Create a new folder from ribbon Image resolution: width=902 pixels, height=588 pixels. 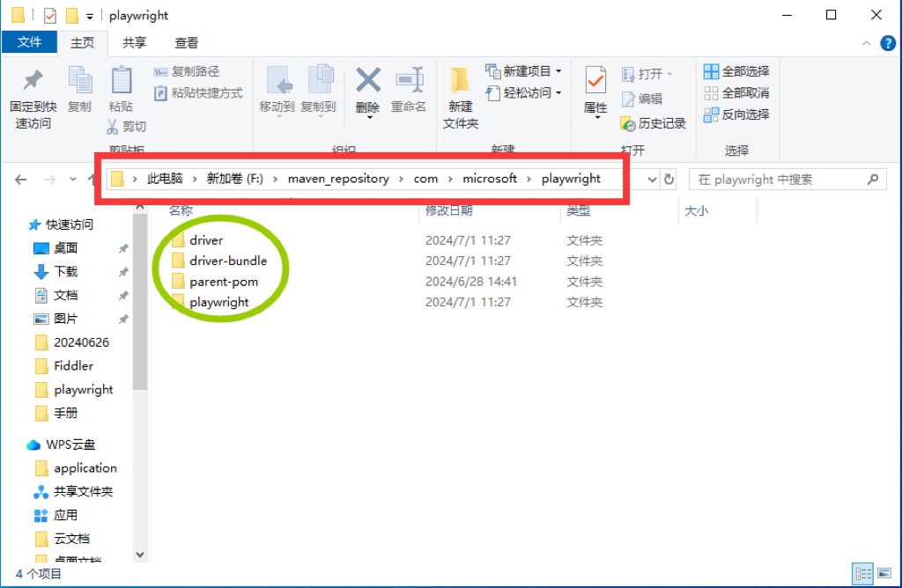pos(460,98)
